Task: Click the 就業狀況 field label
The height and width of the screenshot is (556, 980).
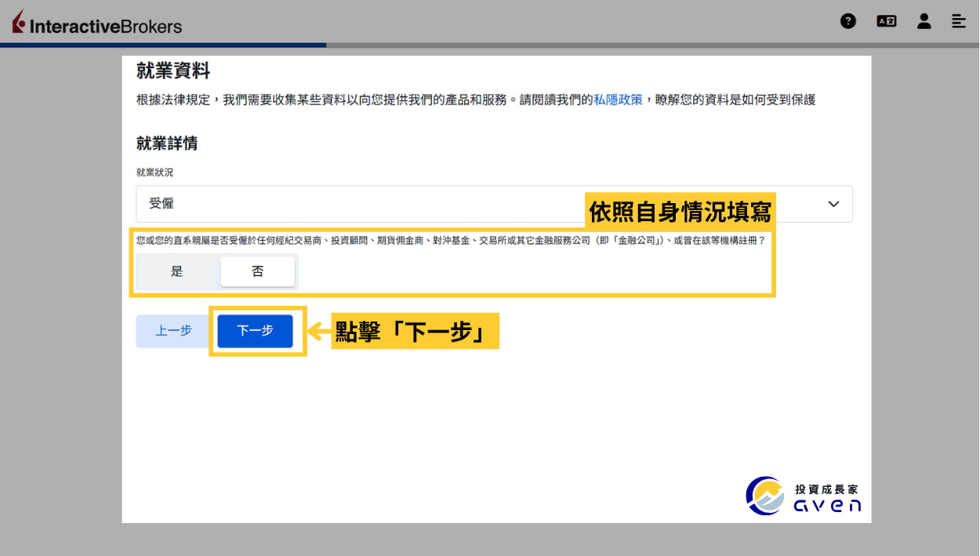Action: pyautogui.click(x=154, y=172)
